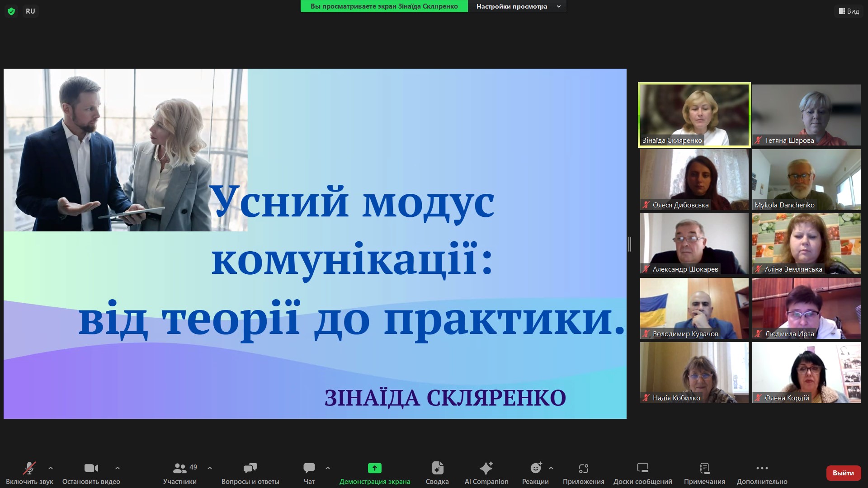Click the Share Screen green icon

[x=374, y=468]
